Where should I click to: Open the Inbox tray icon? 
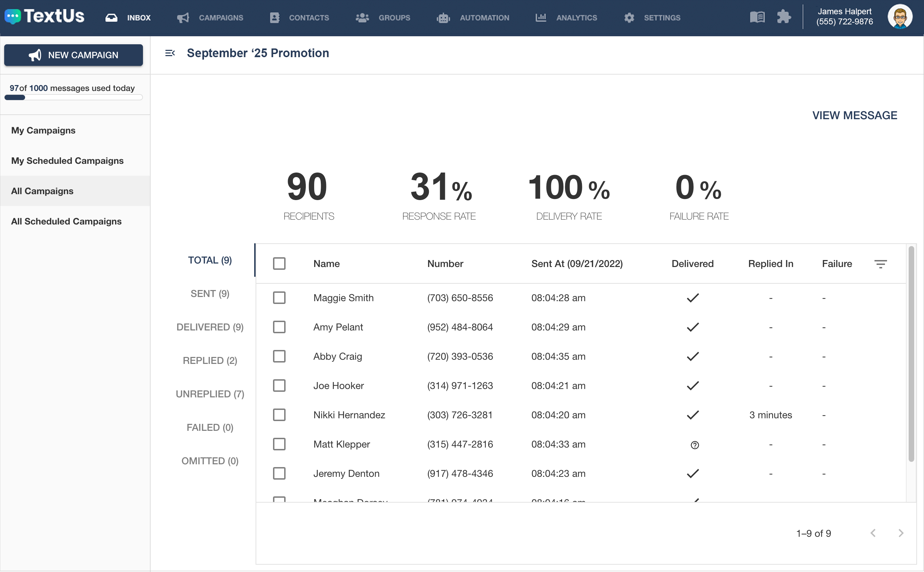click(x=111, y=18)
